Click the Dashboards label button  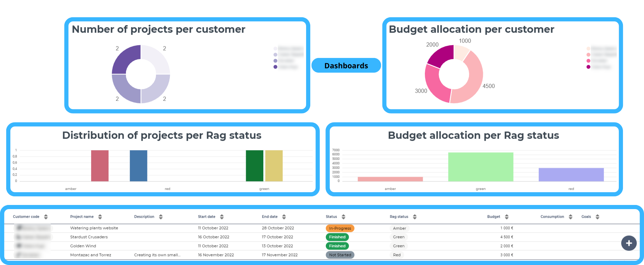pos(346,66)
